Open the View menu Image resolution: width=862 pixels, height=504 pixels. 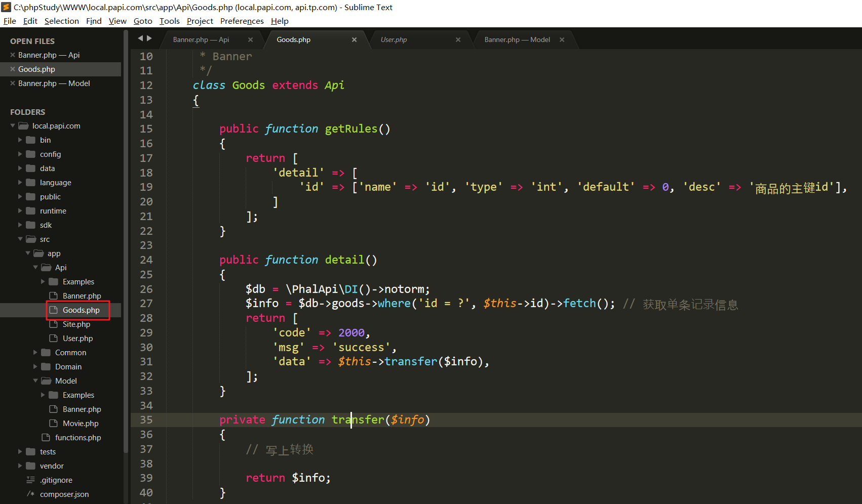(x=117, y=21)
